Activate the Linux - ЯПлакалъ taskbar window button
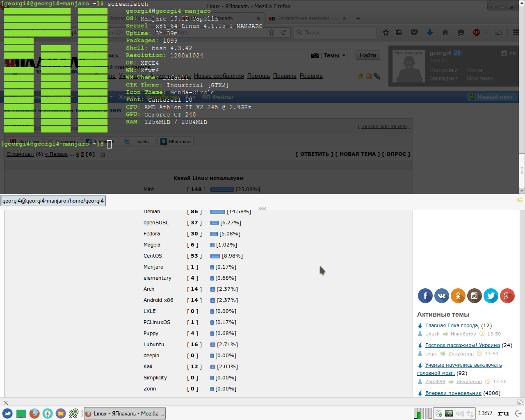525x420 pixels. pos(125,413)
